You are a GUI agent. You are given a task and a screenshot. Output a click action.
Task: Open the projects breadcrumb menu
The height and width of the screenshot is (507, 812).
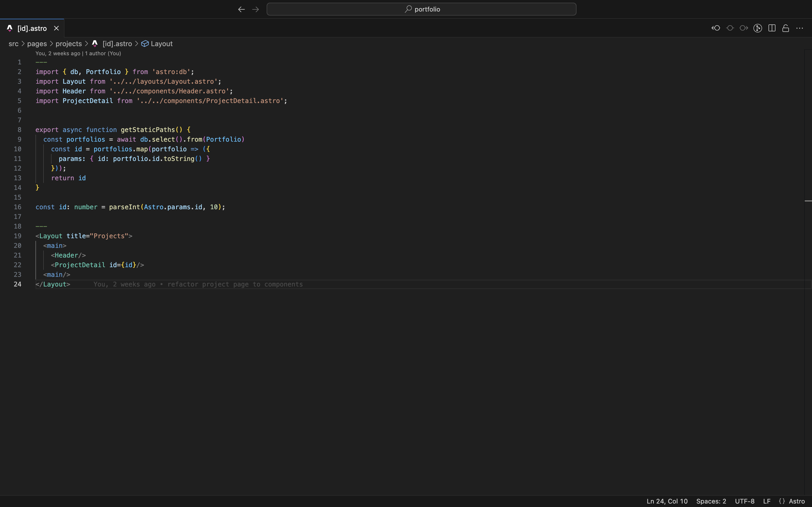pyautogui.click(x=68, y=43)
